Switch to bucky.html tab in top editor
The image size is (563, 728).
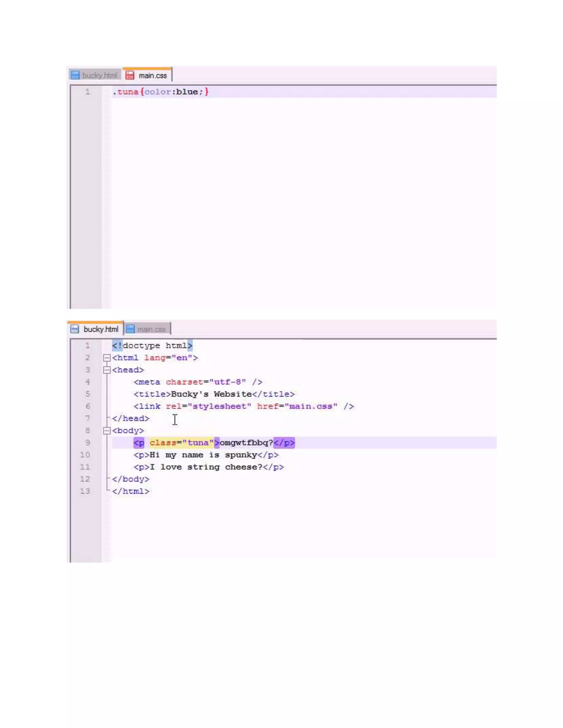(x=95, y=75)
